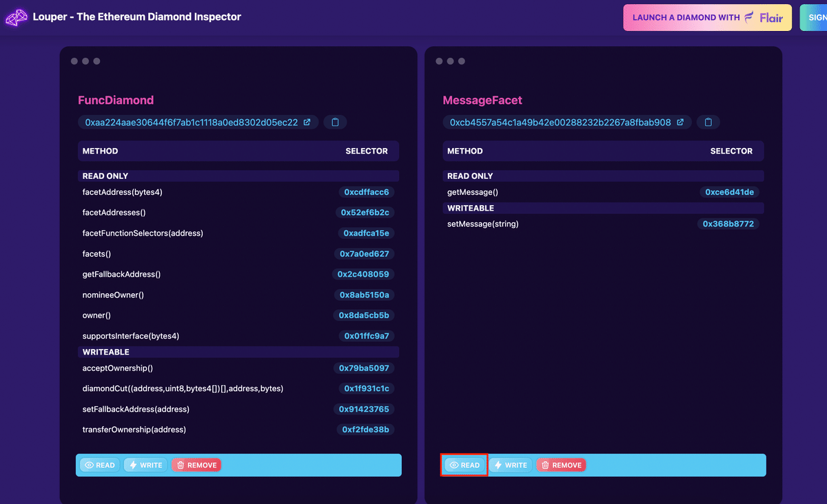Select setFallbackAddress(address) method
The width and height of the screenshot is (827, 504).
136,409
